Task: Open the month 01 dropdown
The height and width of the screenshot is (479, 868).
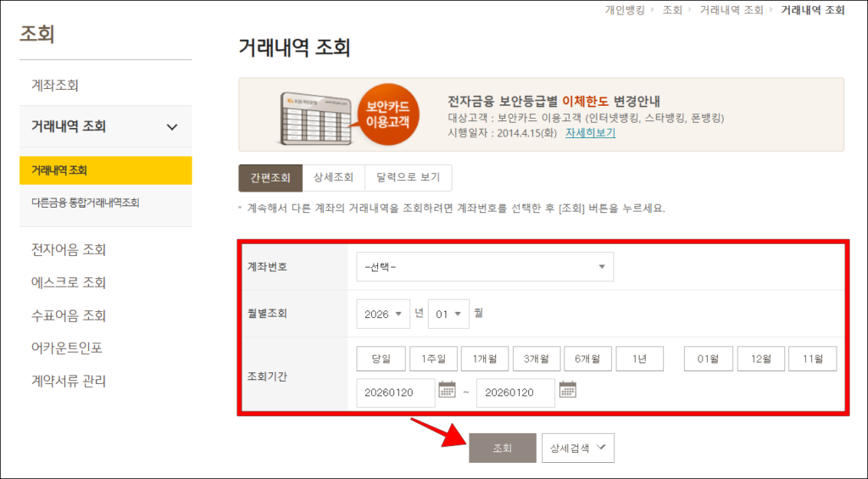Action: pyautogui.click(x=448, y=314)
